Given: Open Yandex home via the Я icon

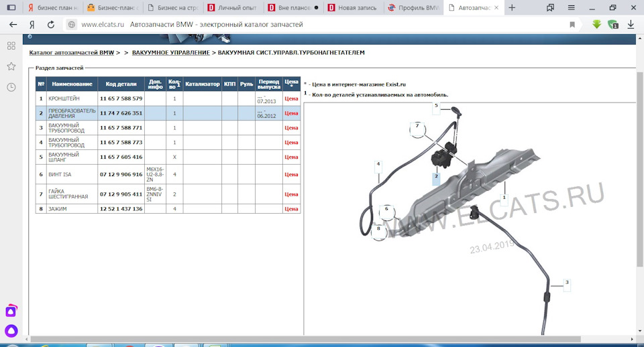Looking at the screenshot, I should pyautogui.click(x=32, y=25).
